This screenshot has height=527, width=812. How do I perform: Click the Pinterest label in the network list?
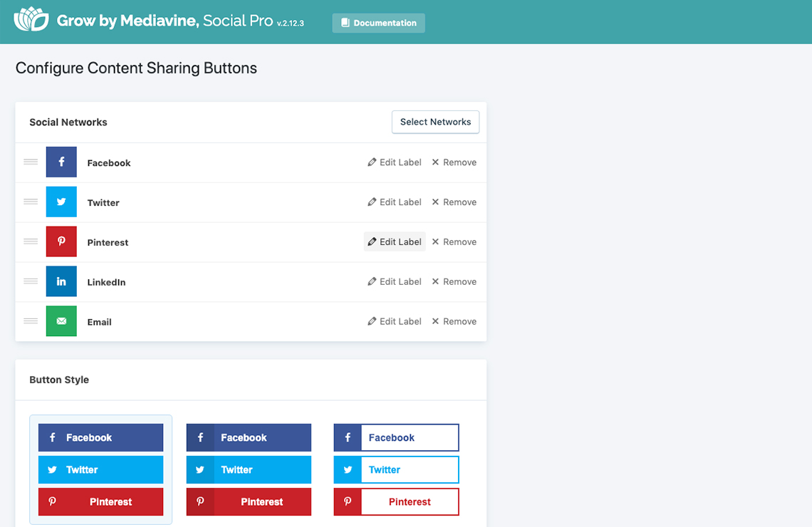pyautogui.click(x=108, y=243)
